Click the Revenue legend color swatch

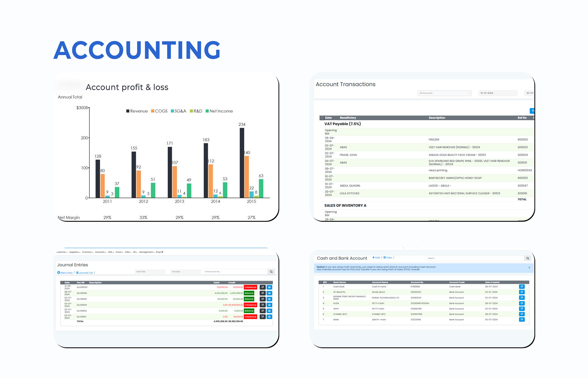[128, 111]
